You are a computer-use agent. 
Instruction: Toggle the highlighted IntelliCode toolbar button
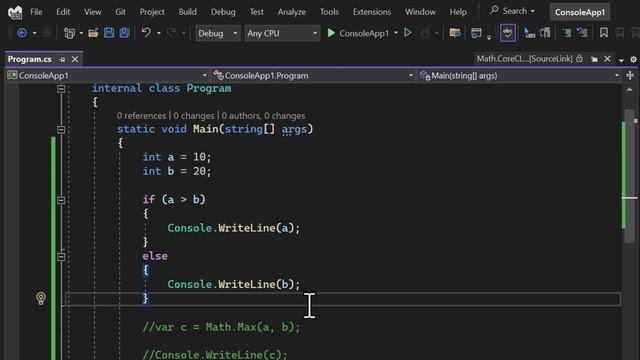[508, 33]
